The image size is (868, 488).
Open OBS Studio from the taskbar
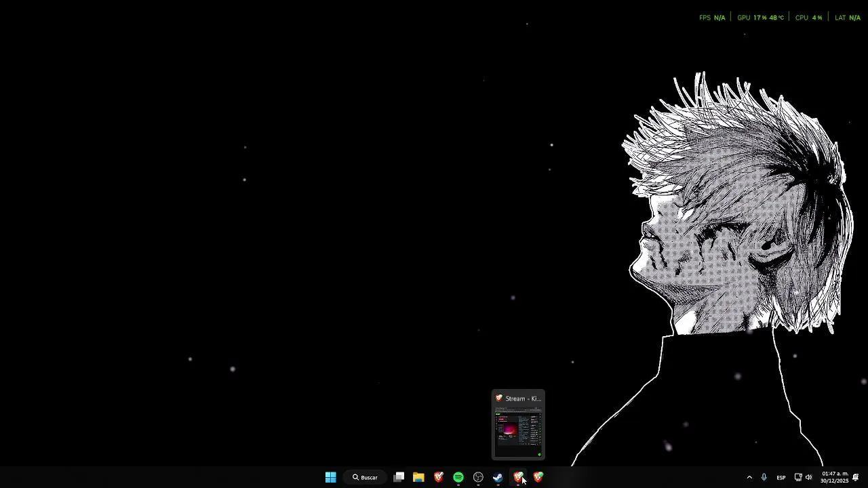478,477
